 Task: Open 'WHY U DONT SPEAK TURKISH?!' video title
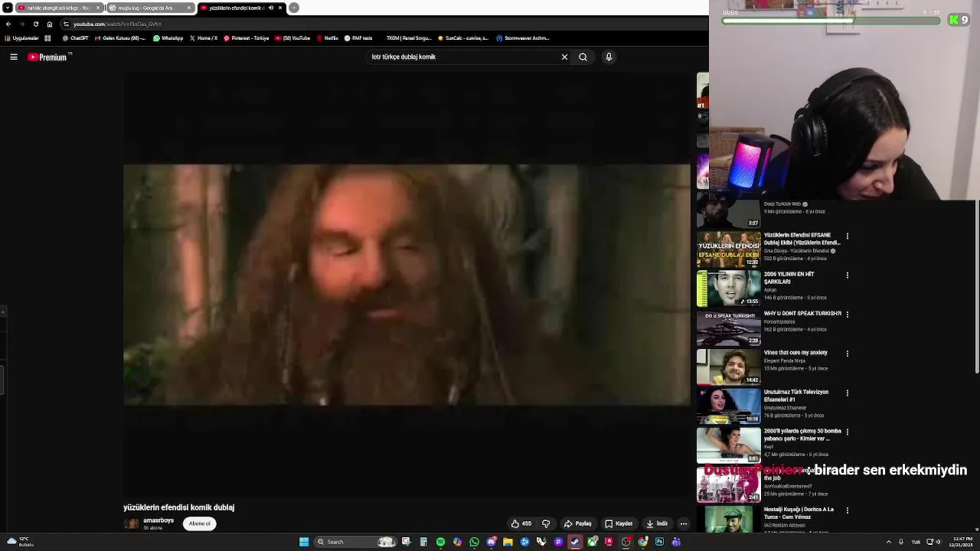coord(802,313)
